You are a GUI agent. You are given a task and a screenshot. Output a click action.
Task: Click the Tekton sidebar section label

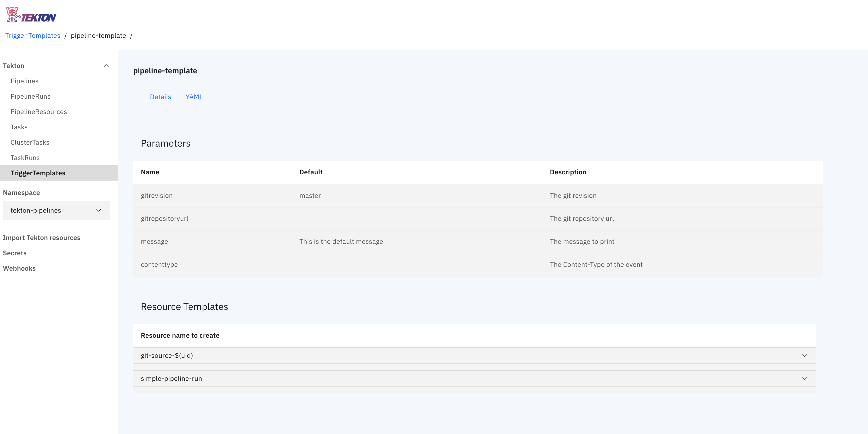click(13, 66)
